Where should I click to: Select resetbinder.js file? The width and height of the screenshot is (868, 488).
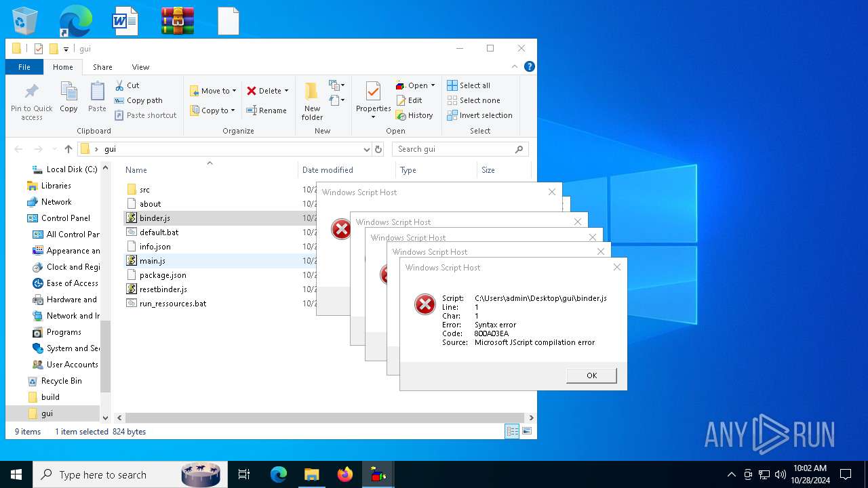(x=163, y=289)
